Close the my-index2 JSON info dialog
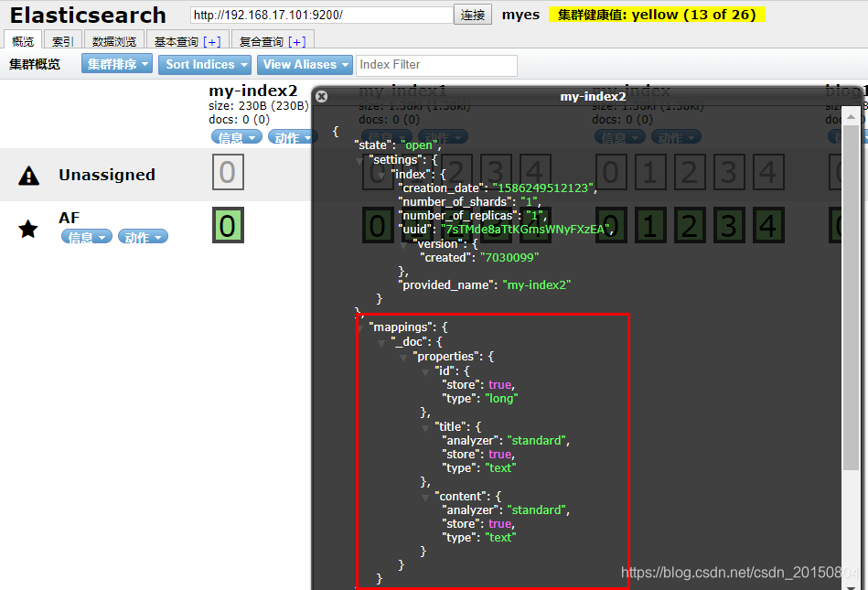Viewport: 868px width, 590px height. 321,96
